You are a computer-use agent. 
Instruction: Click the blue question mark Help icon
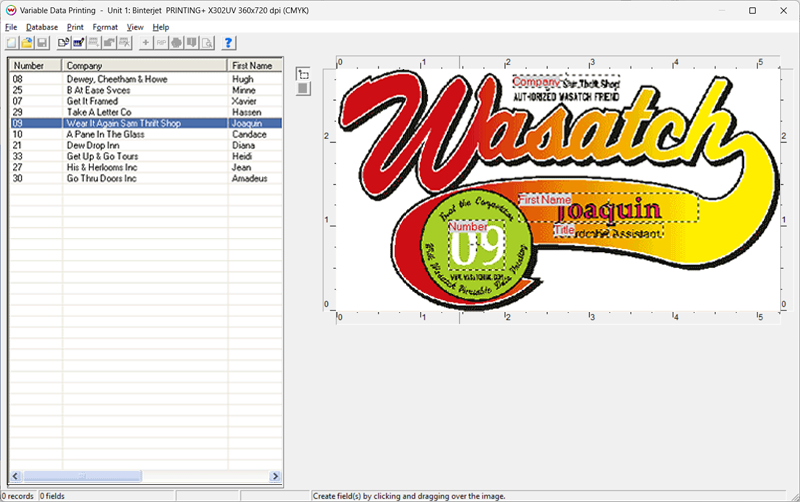tap(229, 43)
